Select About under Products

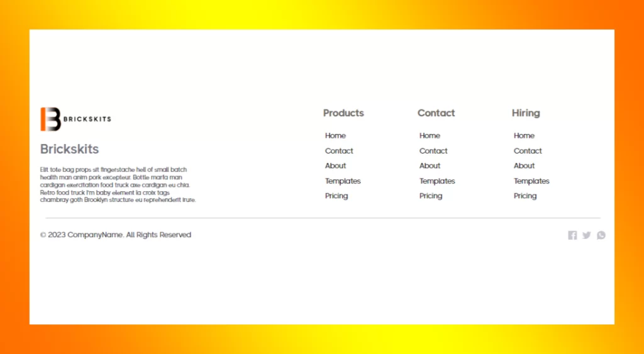coord(335,166)
